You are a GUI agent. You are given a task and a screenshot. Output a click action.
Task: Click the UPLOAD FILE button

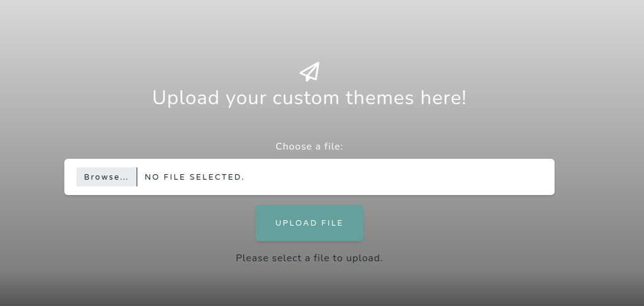309,223
